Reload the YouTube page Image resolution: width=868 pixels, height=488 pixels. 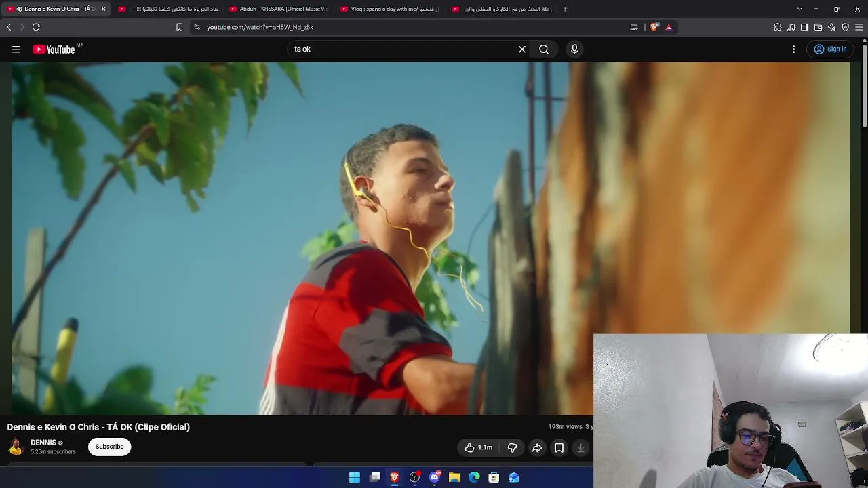[36, 27]
